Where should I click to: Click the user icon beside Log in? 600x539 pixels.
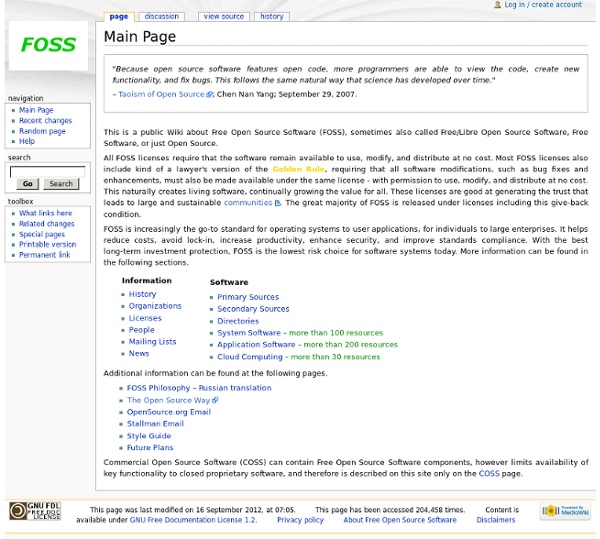point(497,5)
